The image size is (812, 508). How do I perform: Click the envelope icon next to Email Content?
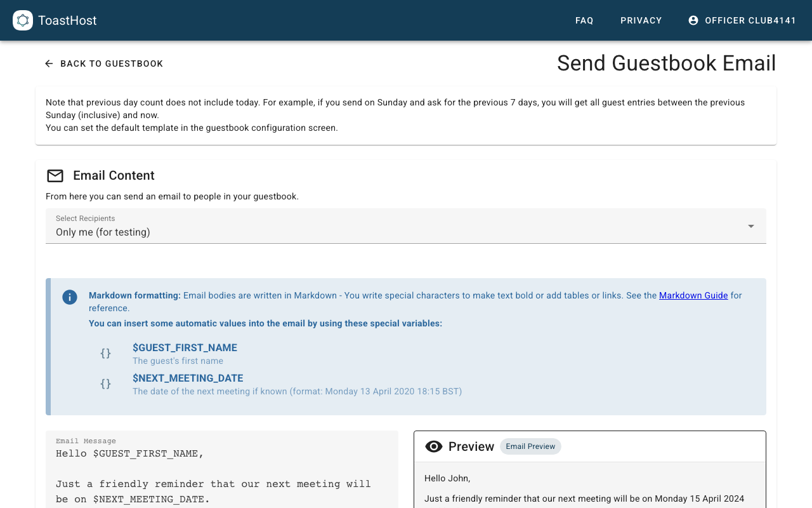[x=55, y=176]
